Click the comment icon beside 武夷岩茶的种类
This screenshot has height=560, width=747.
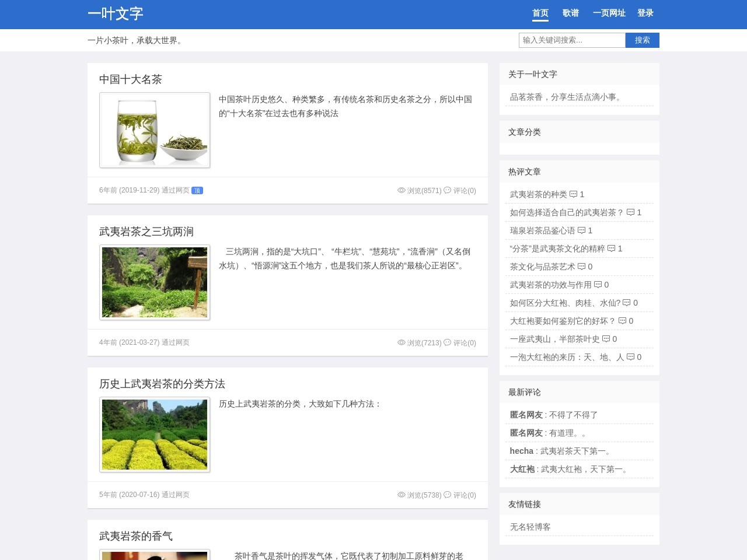tap(575, 194)
